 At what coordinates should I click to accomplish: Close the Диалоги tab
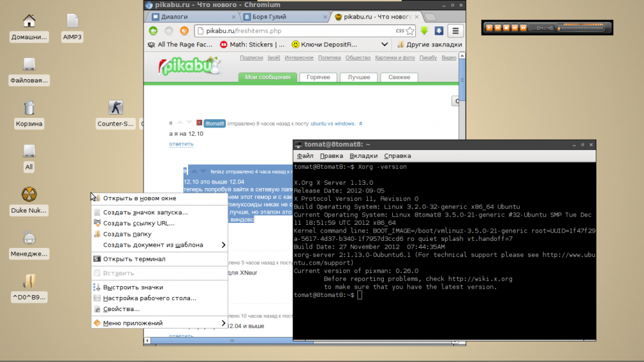click(234, 17)
